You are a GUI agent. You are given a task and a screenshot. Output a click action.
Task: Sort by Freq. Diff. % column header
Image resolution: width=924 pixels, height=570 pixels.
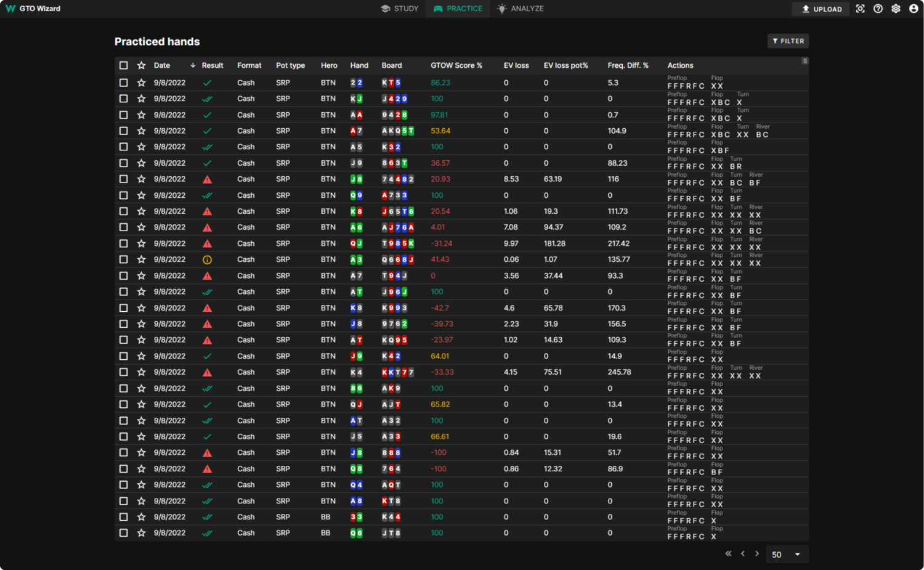(x=628, y=65)
